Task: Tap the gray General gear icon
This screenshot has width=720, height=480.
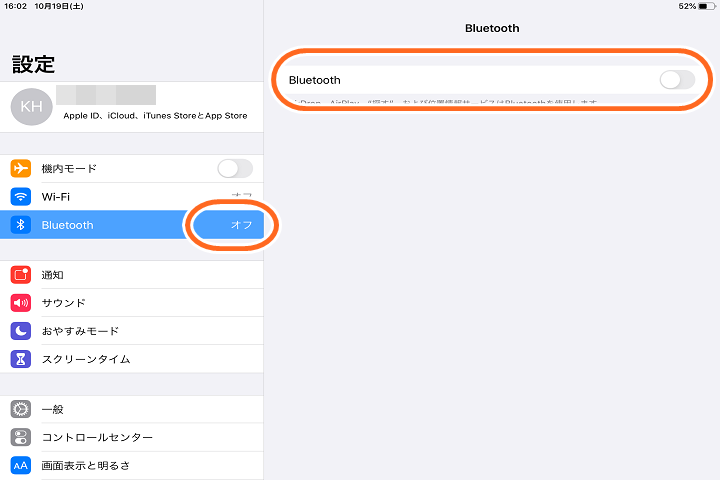Action: tap(21, 409)
